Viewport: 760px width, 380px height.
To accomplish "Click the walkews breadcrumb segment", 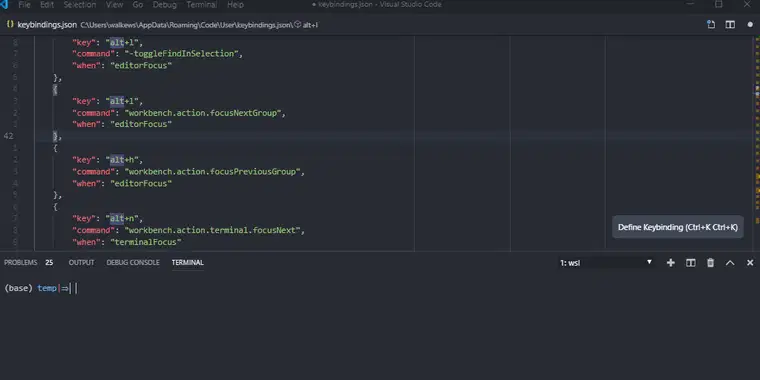I will 121,25.
